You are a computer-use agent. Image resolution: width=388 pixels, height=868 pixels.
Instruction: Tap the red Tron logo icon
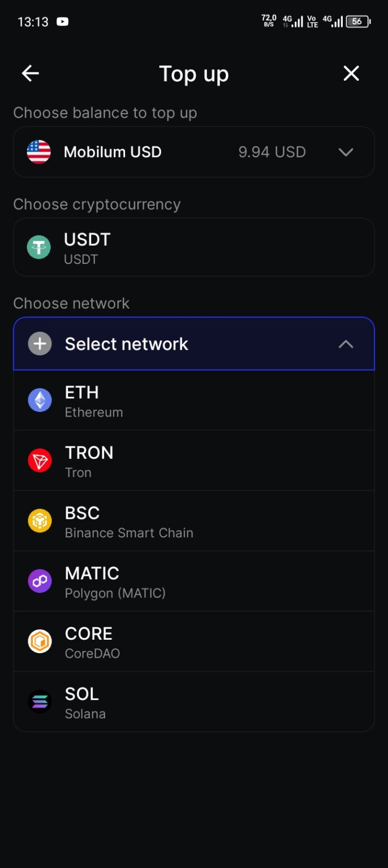coord(40,461)
